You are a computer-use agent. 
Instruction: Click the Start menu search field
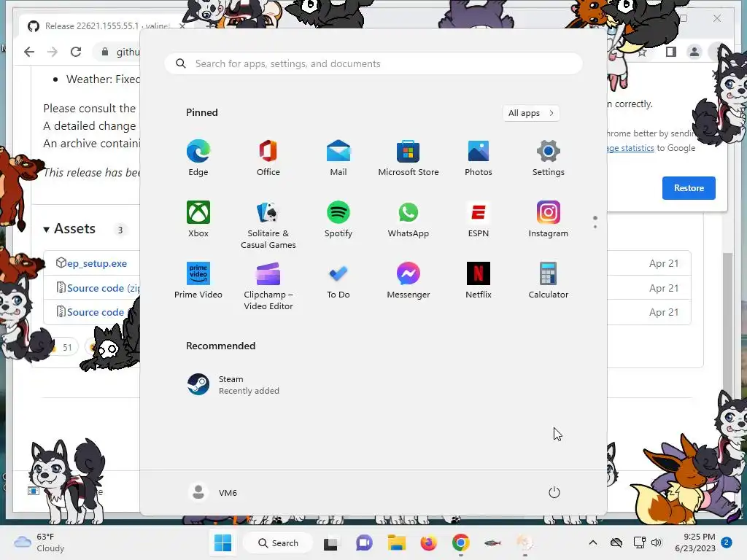pos(373,64)
